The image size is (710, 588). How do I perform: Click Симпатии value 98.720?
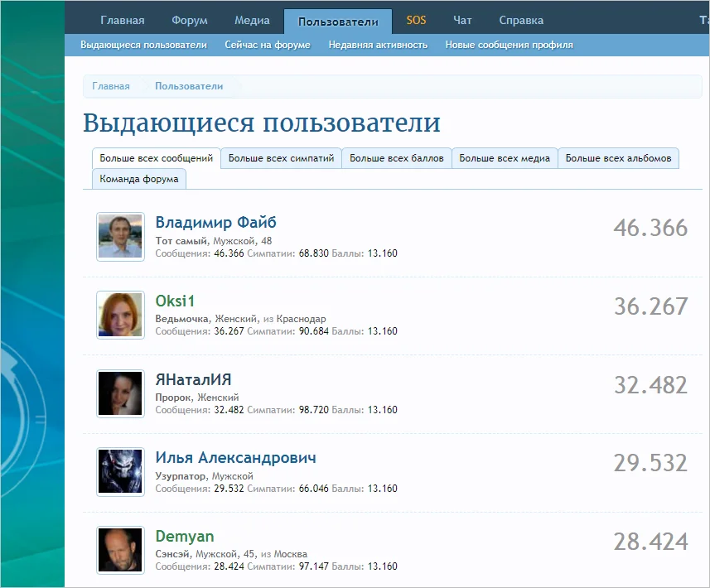click(x=313, y=410)
